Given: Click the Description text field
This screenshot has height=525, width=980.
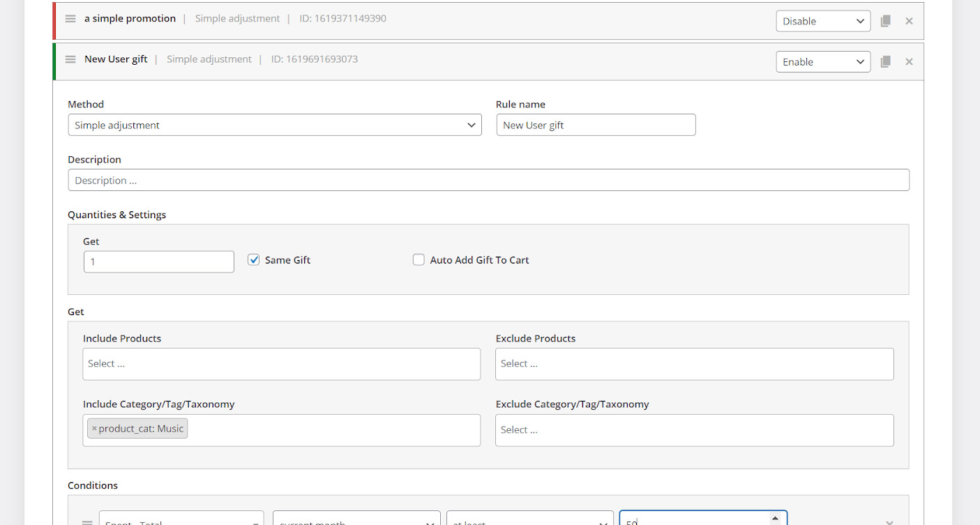Looking at the screenshot, I should point(488,180).
